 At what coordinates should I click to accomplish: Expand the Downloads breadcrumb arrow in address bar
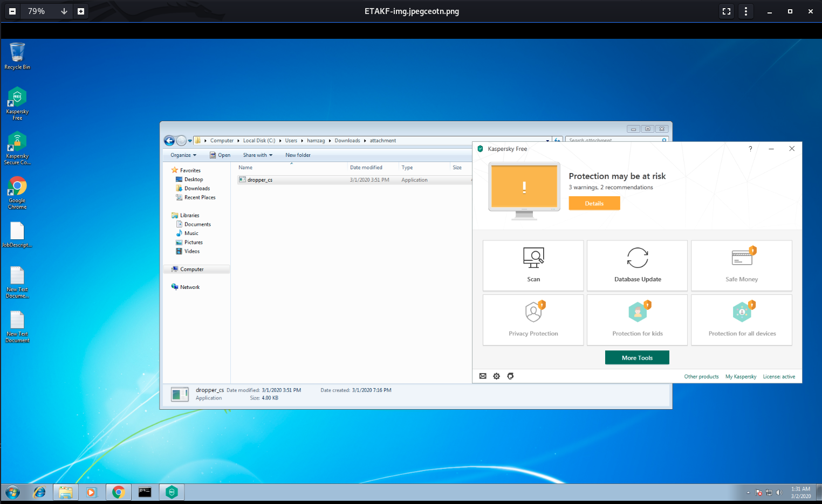pyautogui.click(x=365, y=141)
